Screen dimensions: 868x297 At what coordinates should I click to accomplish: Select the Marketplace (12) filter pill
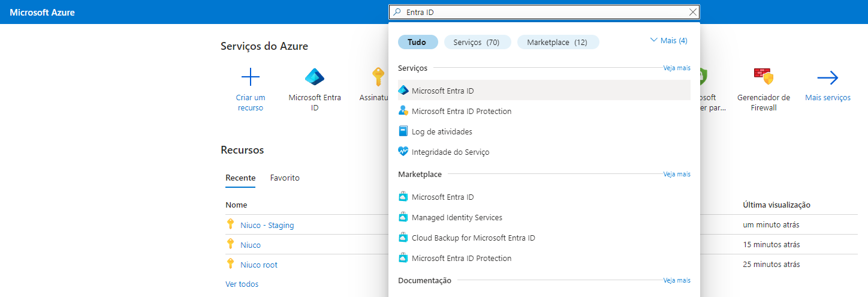pos(557,42)
